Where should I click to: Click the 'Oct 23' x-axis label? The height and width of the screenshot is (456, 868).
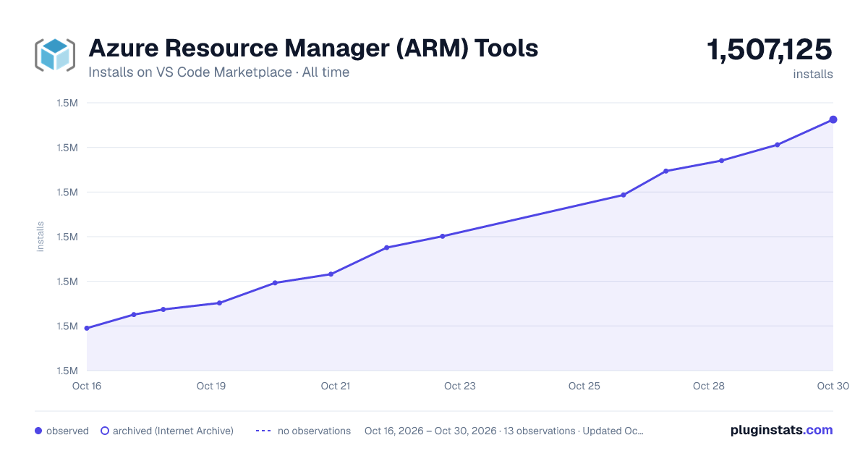pos(460,386)
